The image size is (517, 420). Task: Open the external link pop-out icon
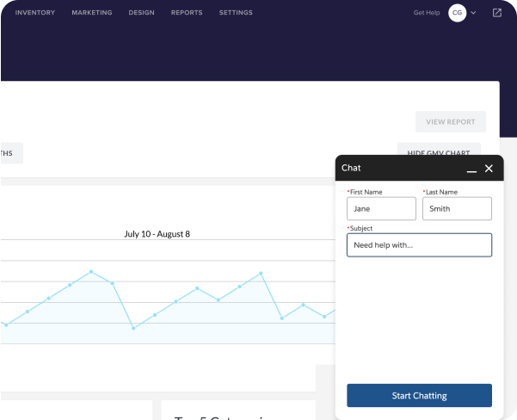click(497, 13)
